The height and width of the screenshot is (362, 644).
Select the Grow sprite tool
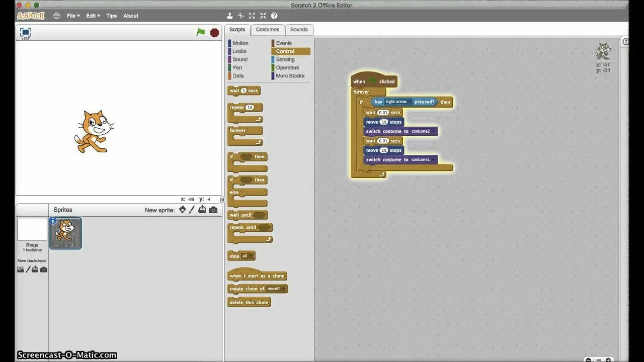252,16
